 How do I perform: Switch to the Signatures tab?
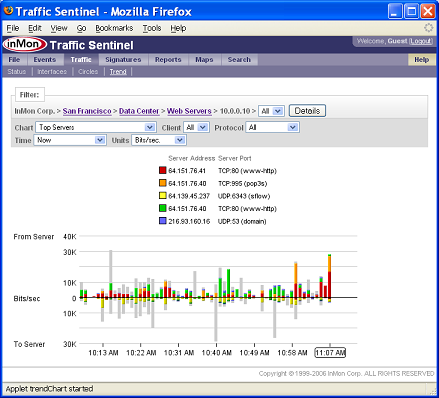click(123, 60)
